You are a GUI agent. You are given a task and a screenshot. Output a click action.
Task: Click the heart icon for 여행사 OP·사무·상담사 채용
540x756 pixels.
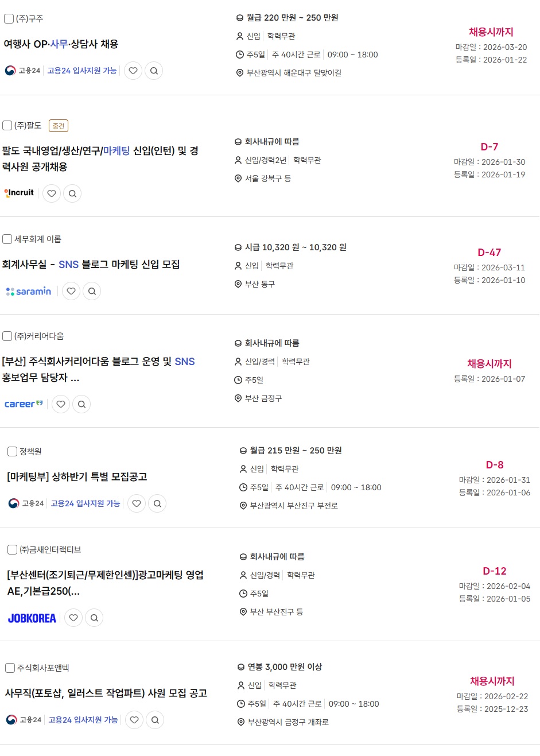click(133, 71)
